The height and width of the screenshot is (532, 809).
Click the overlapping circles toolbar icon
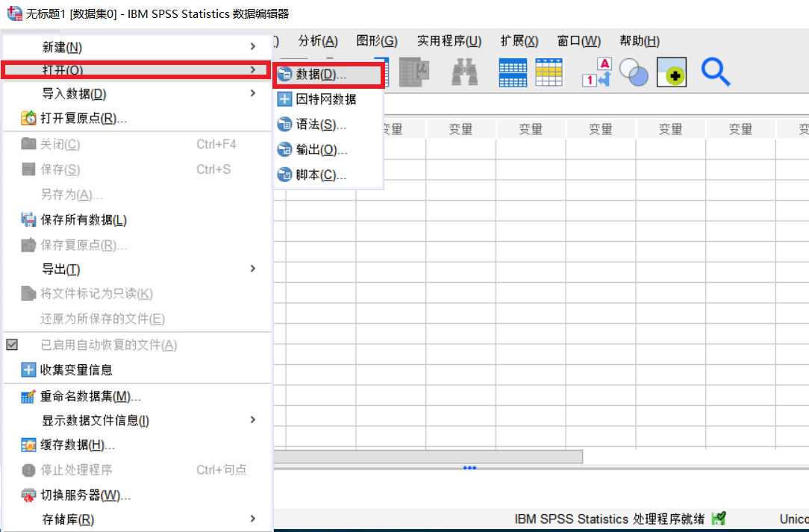634,72
